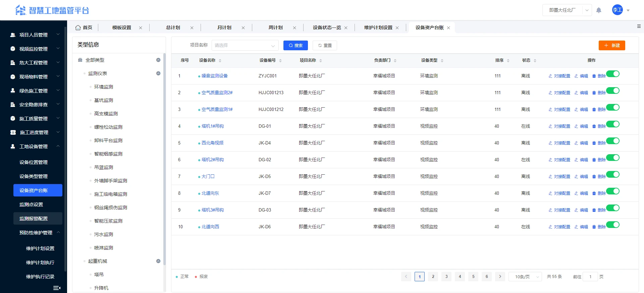644x293 pixels.
Task: Click the hamburger menu icon at top right
Action: coord(639,26)
